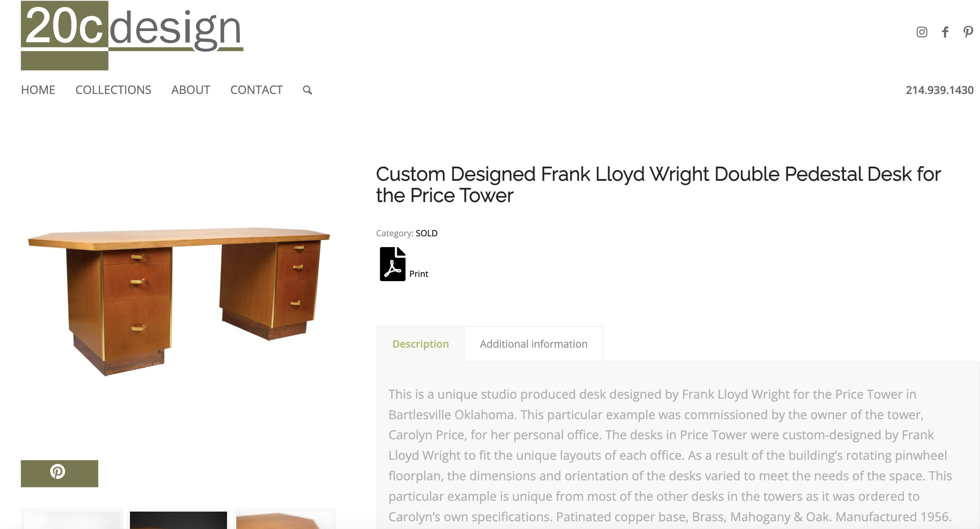This screenshot has width=980, height=529.
Task: Click the search magnifier icon
Action: pos(307,90)
